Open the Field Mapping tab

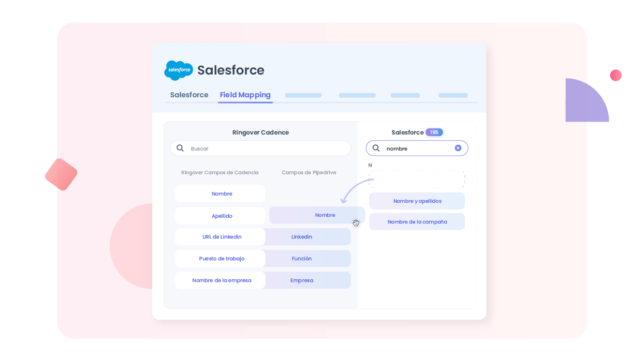click(245, 95)
